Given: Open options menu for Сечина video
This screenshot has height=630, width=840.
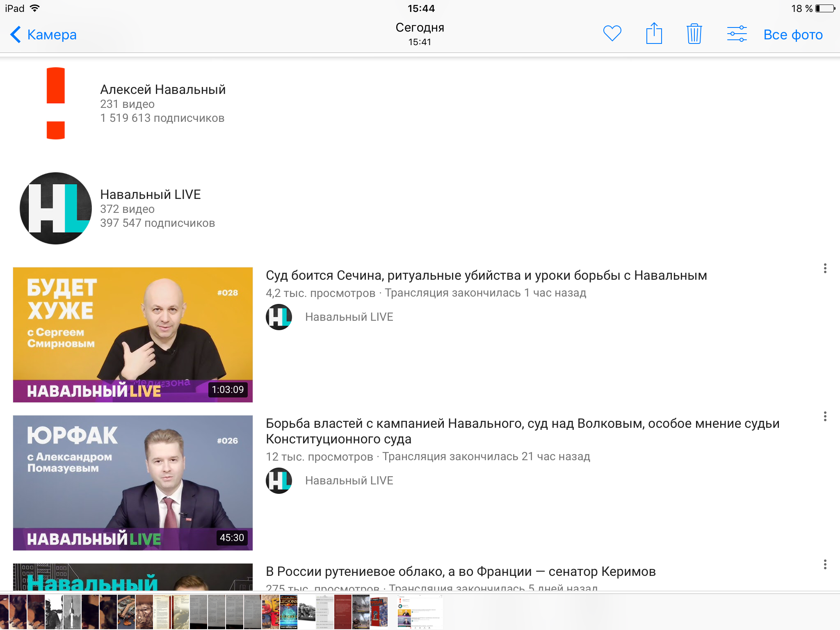Looking at the screenshot, I should tap(825, 269).
